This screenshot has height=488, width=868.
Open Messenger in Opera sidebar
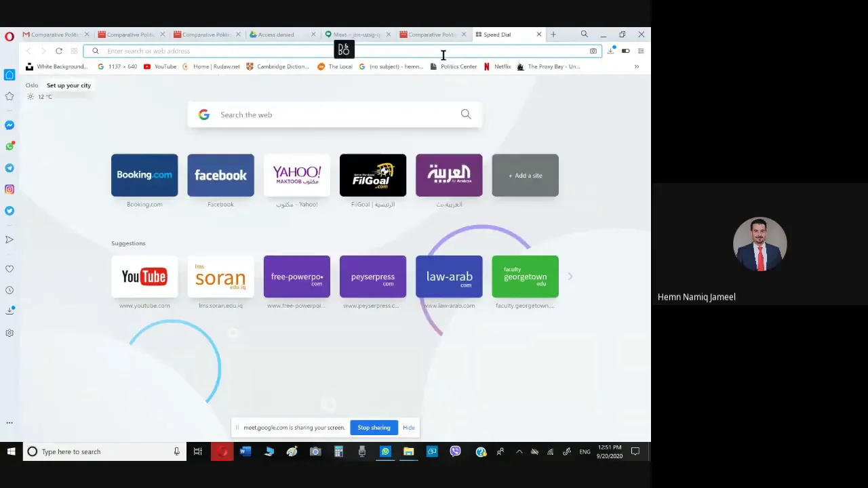coord(9,125)
